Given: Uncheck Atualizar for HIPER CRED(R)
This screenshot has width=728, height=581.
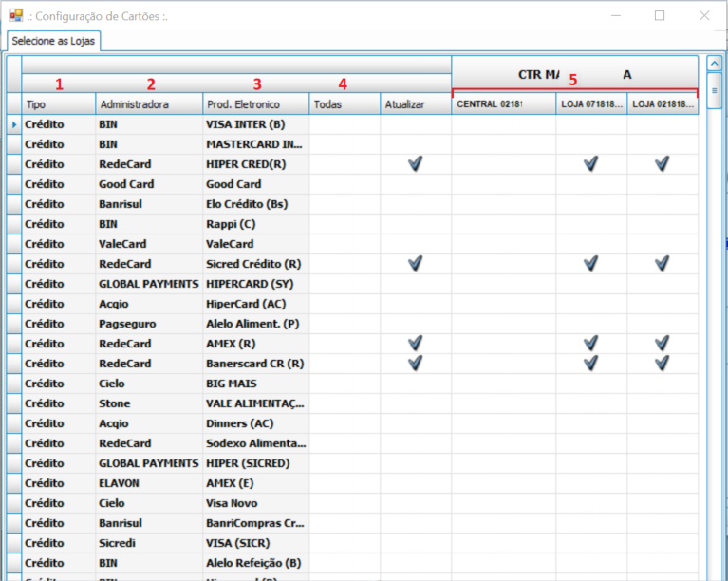Looking at the screenshot, I should [x=416, y=164].
